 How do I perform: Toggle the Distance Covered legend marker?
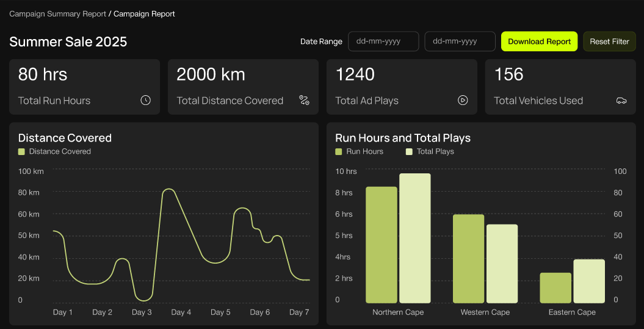(22, 151)
